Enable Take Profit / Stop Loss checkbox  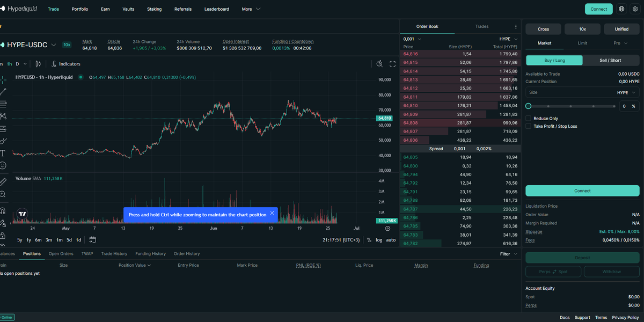click(x=529, y=126)
